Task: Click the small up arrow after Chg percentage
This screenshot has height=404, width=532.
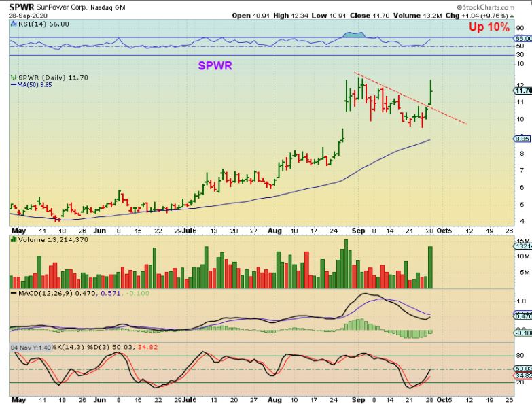Action: 512,16
